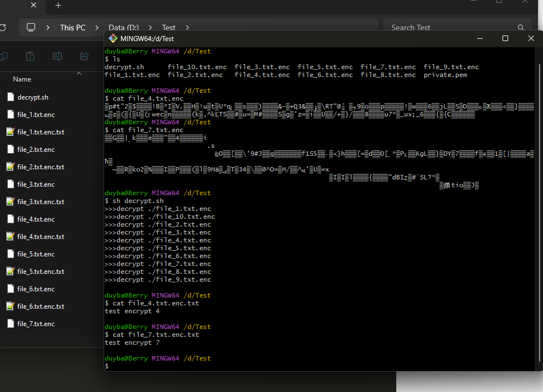Click the PC monitor icon in address bar
Viewport: 543px width, 392px height.
pos(31,28)
